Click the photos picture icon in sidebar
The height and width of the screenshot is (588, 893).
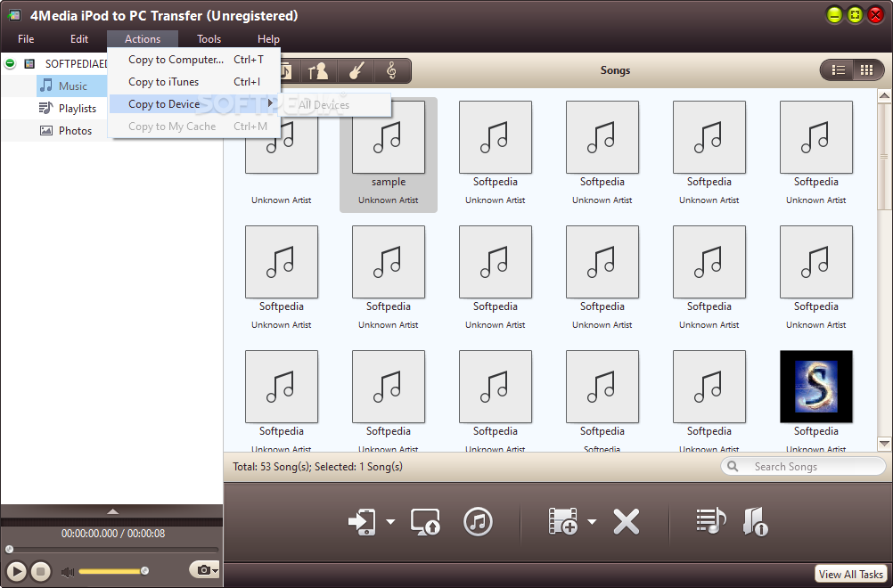coord(46,130)
